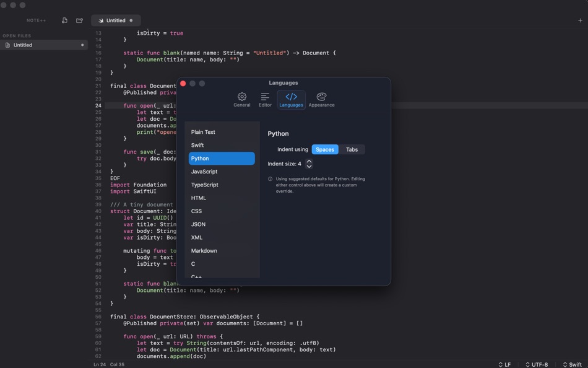Select Untitled file in Open Files sidebar

pyautogui.click(x=44, y=45)
